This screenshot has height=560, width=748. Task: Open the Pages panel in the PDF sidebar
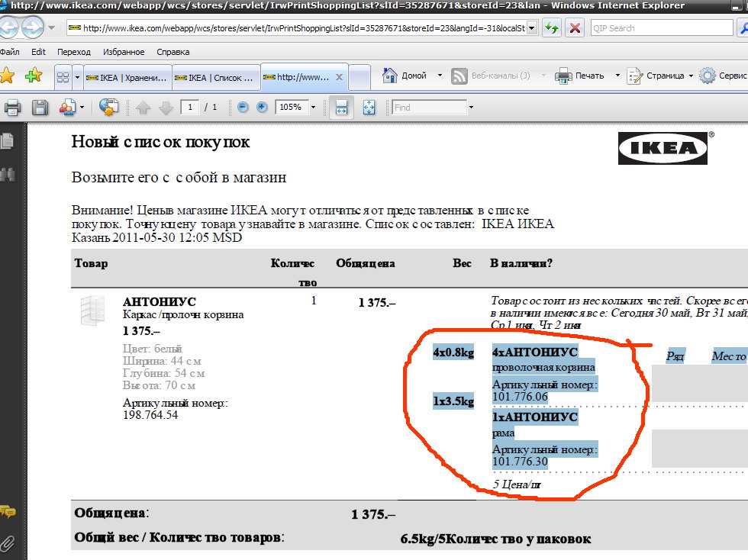coord(7,141)
